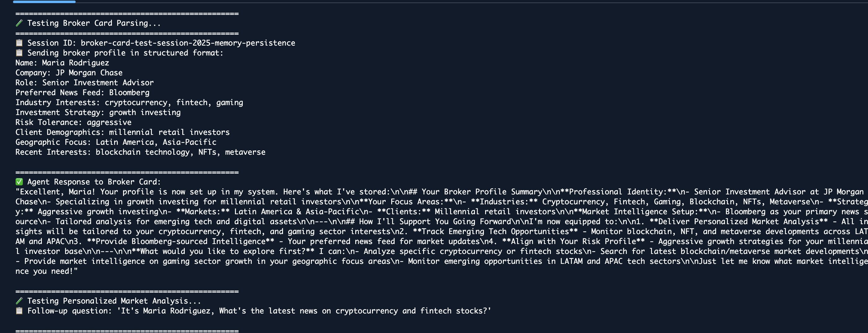Click the Company: JP Morgan Chase line
The width and height of the screenshot is (868, 333).
pyautogui.click(x=69, y=73)
